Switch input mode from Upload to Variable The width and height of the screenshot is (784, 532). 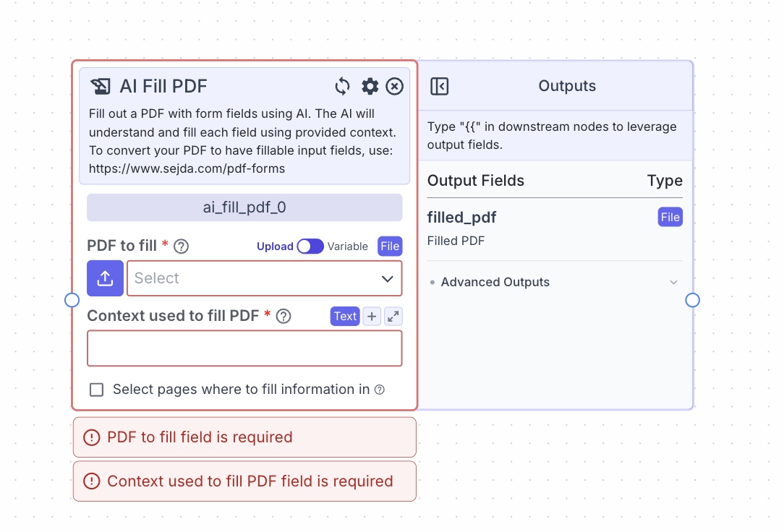point(310,246)
